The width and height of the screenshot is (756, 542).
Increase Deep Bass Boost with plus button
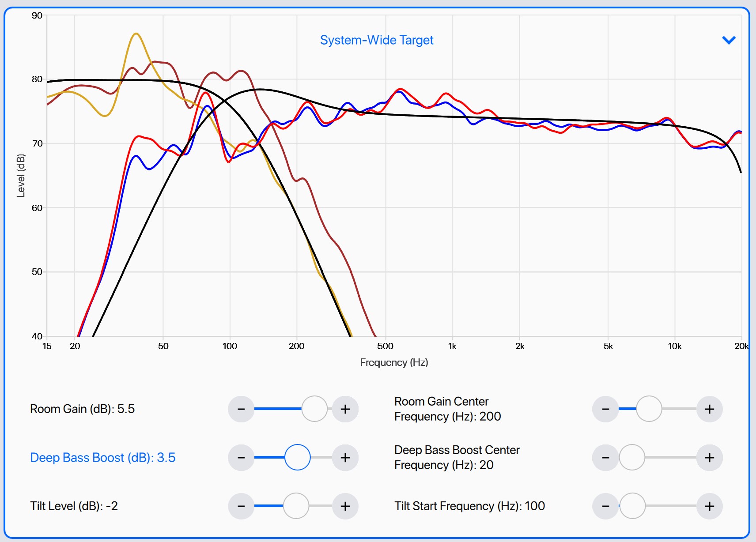click(345, 458)
